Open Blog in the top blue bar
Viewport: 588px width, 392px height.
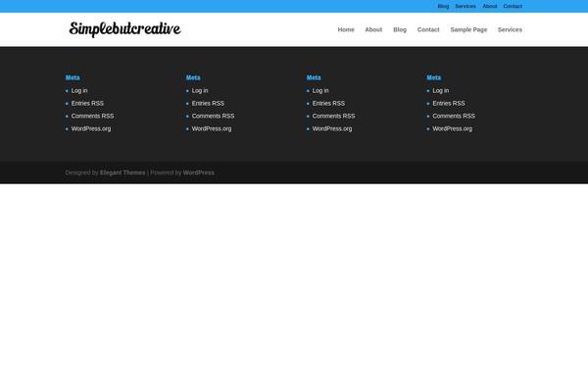[x=443, y=7]
